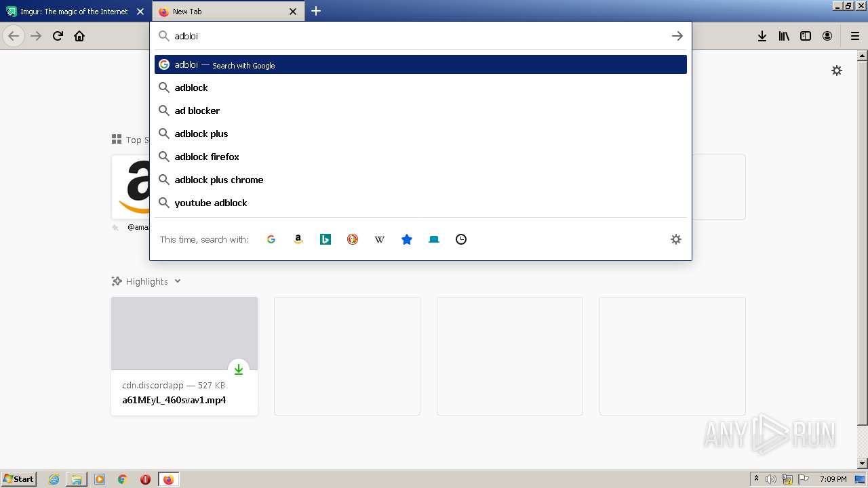868x488 pixels.
Task: Open the hamburger application menu
Action: click(855, 36)
